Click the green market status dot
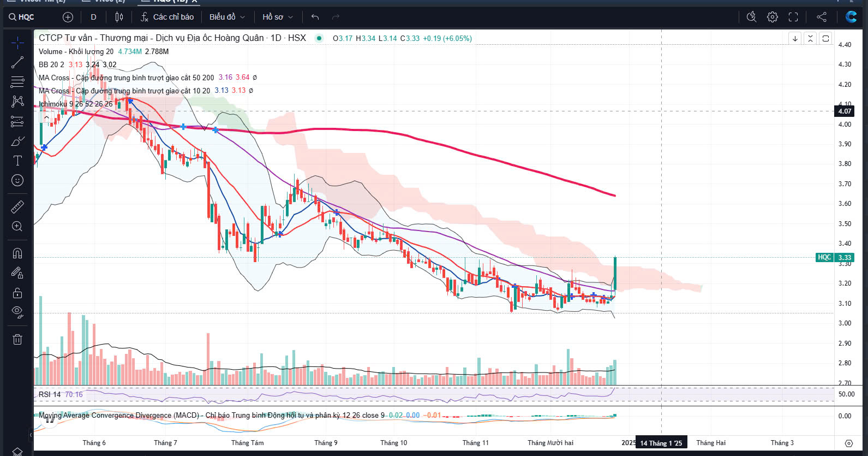This screenshot has width=868, height=456. point(320,38)
